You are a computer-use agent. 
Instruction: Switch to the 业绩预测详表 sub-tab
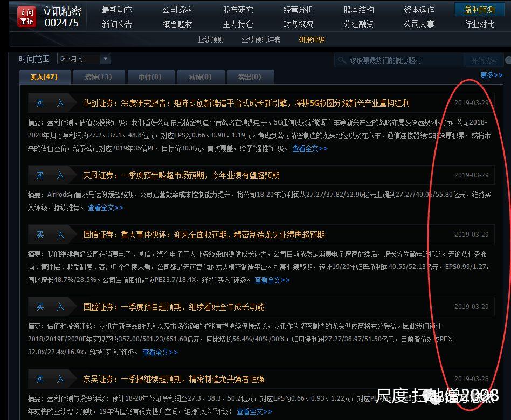pos(261,39)
